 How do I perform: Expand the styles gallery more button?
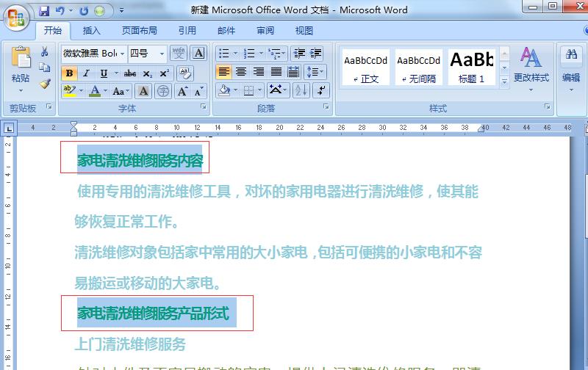pos(504,81)
